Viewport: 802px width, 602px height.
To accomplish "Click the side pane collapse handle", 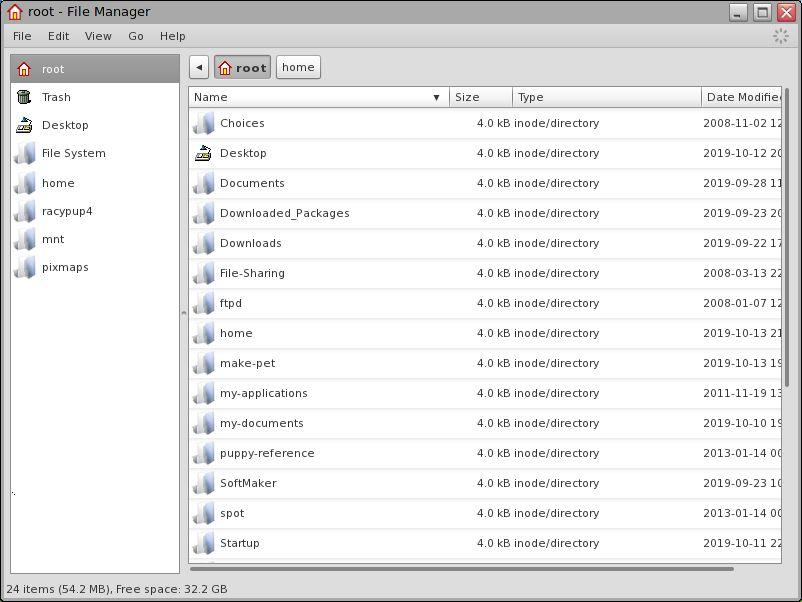I will click(184, 313).
